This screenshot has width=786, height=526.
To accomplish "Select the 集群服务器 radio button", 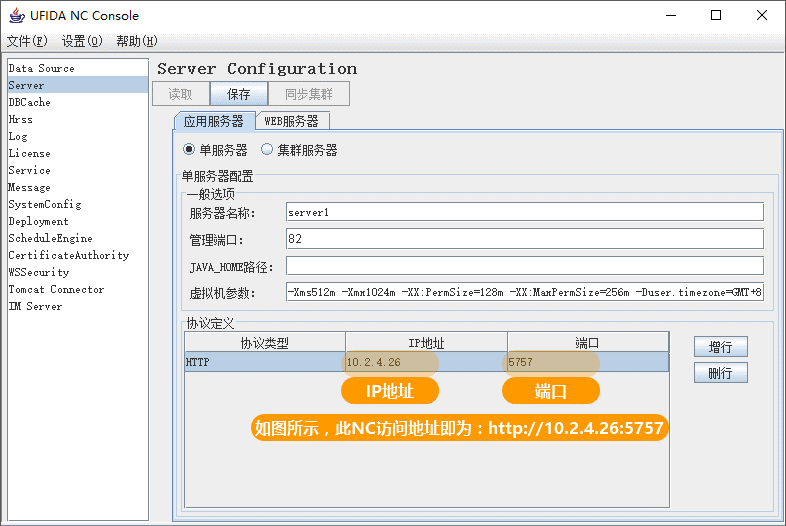I will (267, 150).
